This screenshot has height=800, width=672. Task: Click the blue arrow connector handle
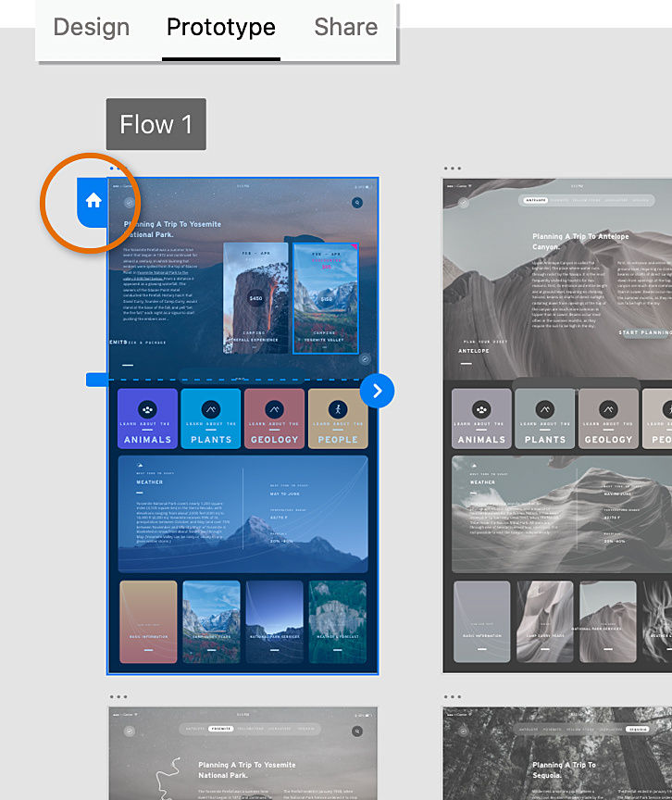pos(378,391)
